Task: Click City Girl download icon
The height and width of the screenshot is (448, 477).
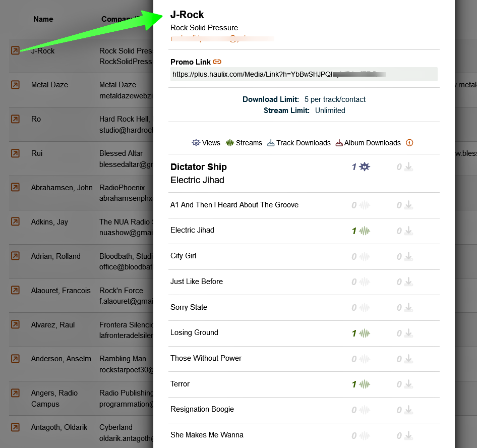Action: [408, 256]
